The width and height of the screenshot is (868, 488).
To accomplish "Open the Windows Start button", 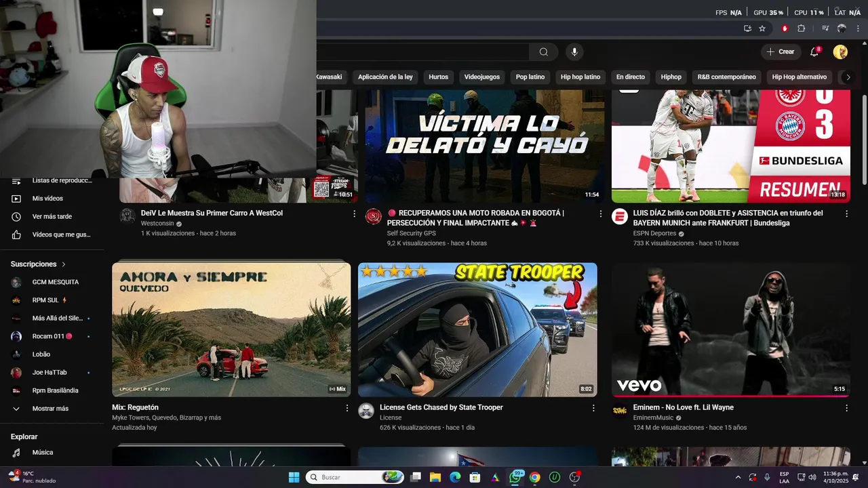I will point(294,477).
